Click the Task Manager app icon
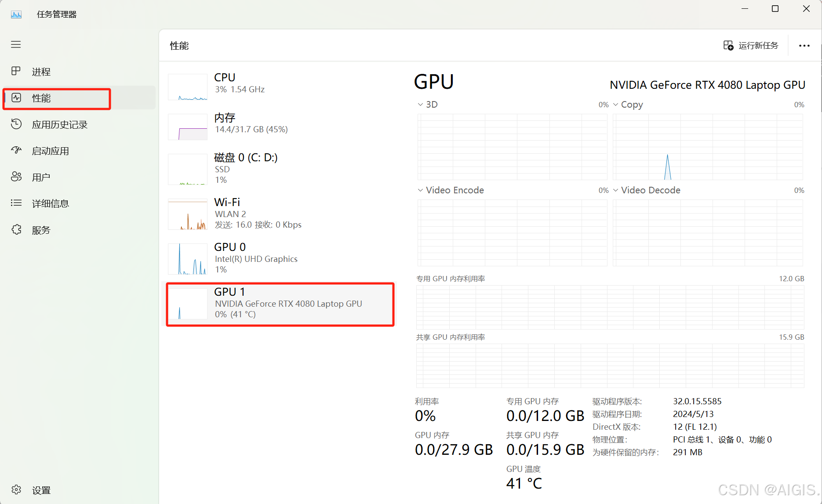Image resolution: width=822 pixels, height=504 pixels. coord(16,15)
